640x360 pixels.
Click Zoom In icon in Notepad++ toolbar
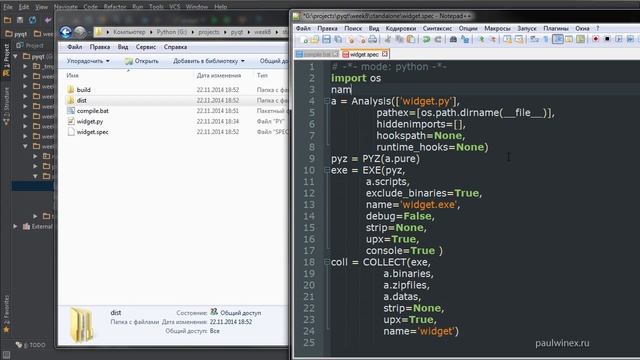pos(482,40)
